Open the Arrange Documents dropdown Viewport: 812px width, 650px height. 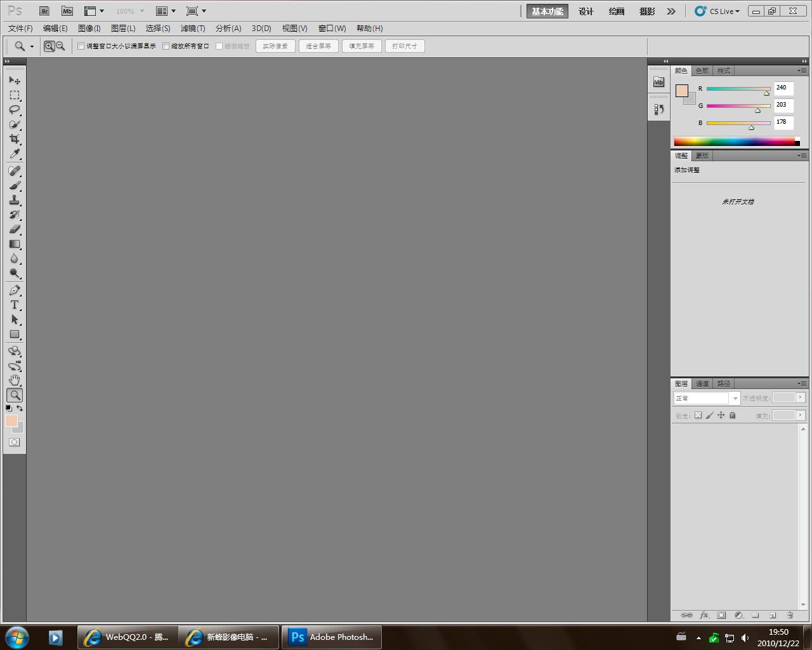tap(166, 11)
